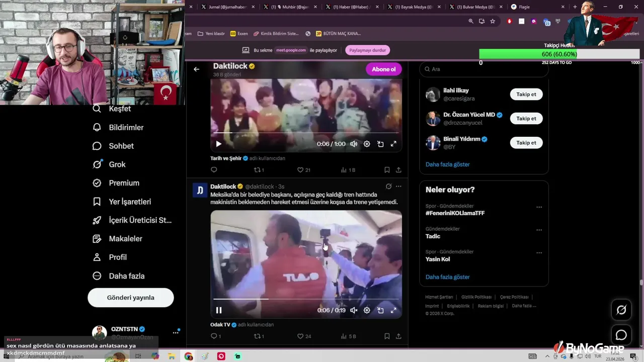Open Grok from the sidebar
The height and width of the screenshot is (362, 644).
109,164
